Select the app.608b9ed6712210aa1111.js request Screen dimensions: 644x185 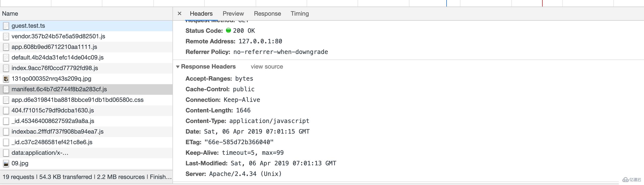(x=86, y=47)
